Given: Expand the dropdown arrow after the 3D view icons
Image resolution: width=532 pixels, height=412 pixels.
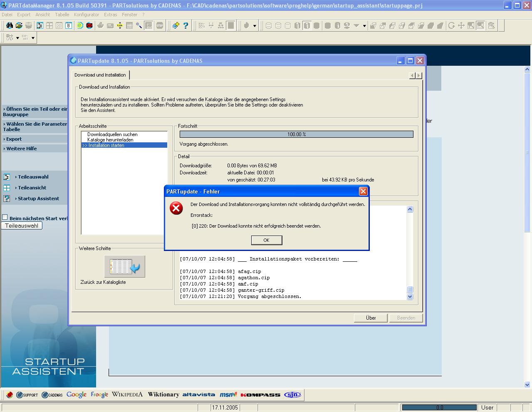Looking at the screenshot, I should [364, 26].
